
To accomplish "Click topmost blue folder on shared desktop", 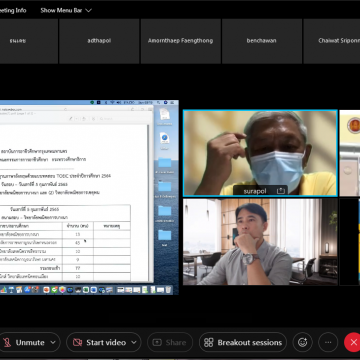I will coord(165,163).
